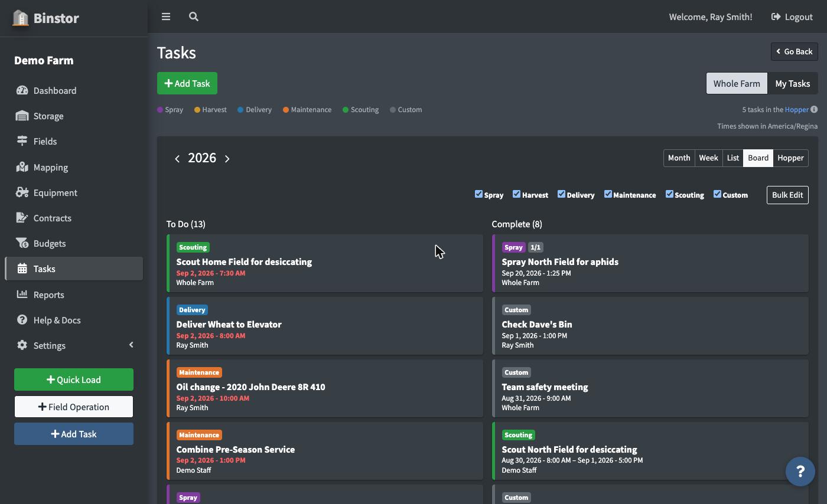This screenshot has height=504, width=827.
Task: Click the Logout icon
Action: [776, 17]
